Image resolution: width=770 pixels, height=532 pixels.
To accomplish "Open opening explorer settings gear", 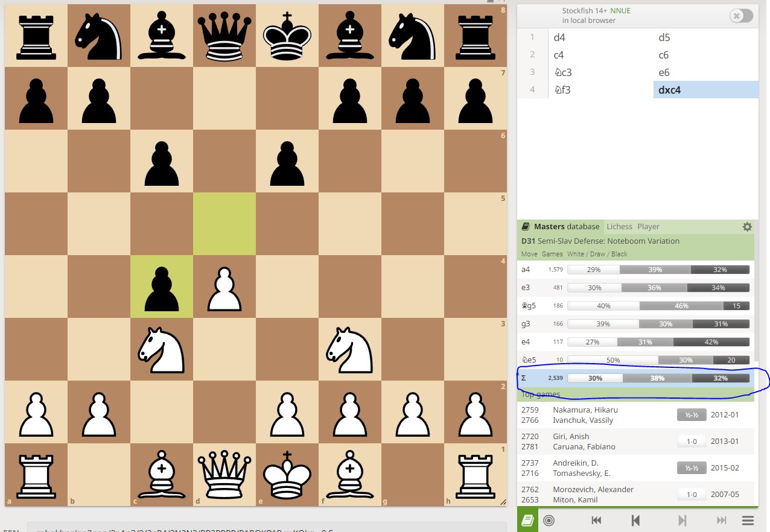I will click(747, 227).
